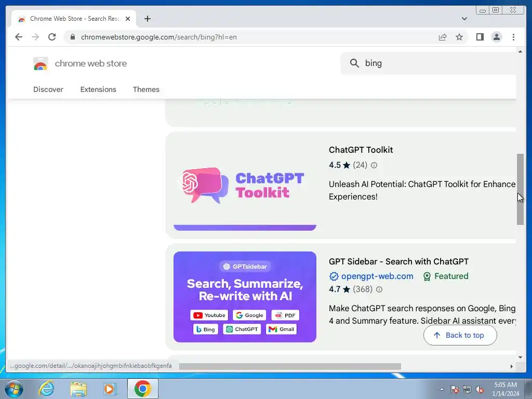Click the verified publisher badge icon
The height and width of the screenshot is (399, 532).
tap(334, 276)
